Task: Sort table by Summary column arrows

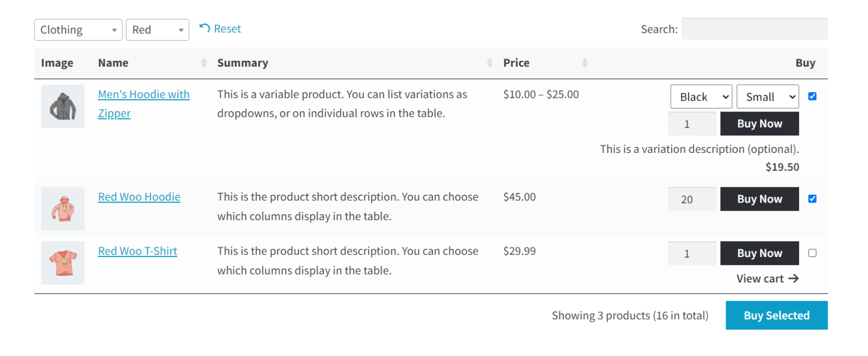Action: [x=490, y=63]
